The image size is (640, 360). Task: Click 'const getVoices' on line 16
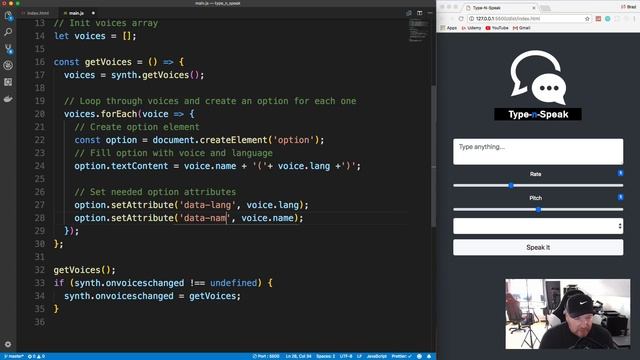tap(93, 62)
